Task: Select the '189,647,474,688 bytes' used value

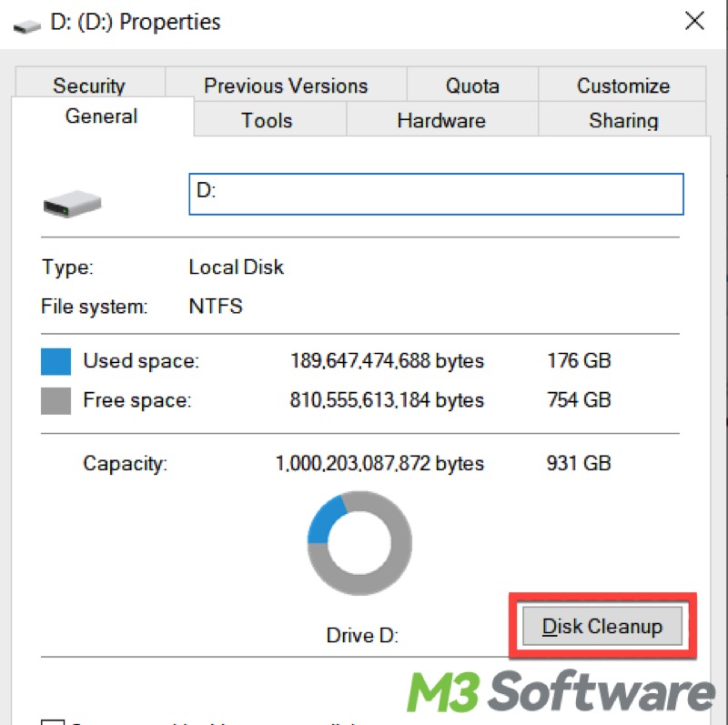Action: coord(387,360)
